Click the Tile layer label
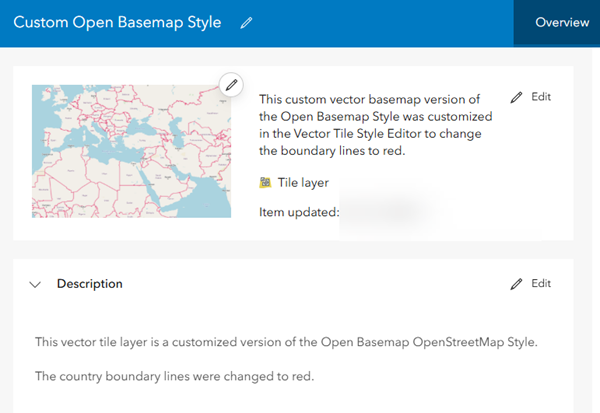 point(303,182)
